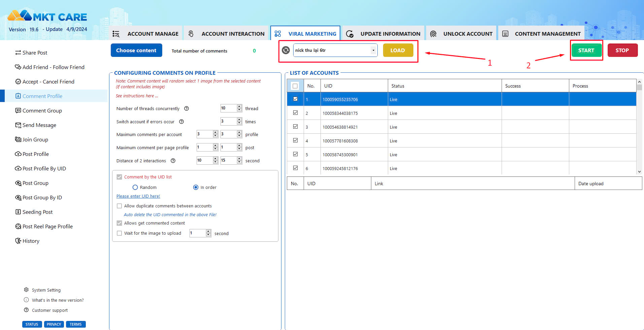Click the Post Group sidebar icon
644x330 pixels.
18,183
